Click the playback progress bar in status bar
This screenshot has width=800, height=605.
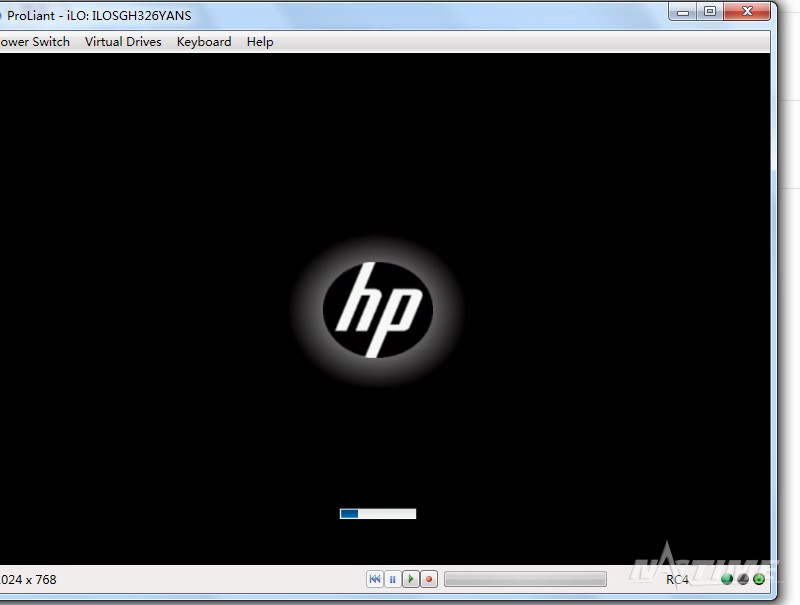pyautogui.click(x=526, y=579)
